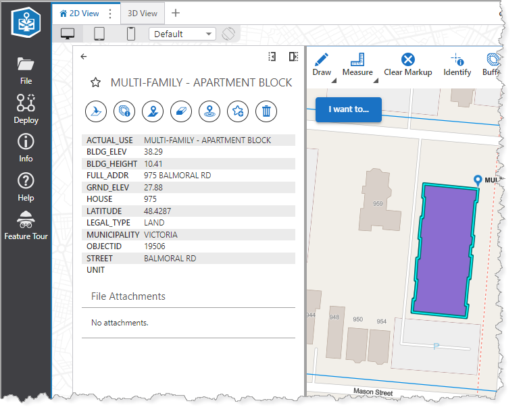523x420 pixels.
Task: Click the location marker round button
Action: tap(209, 111)
